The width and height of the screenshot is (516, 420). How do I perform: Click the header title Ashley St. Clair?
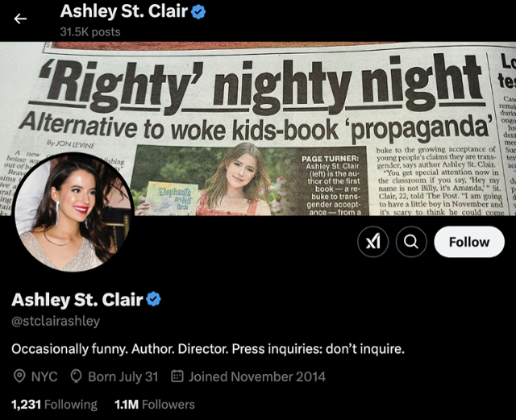[124, 11]
